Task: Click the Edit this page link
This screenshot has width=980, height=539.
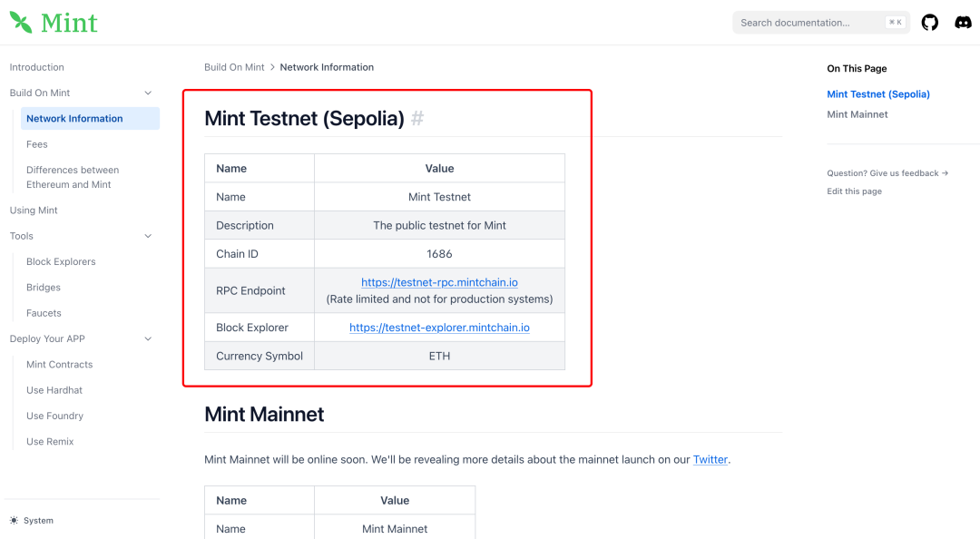Action: coord(854,191)
